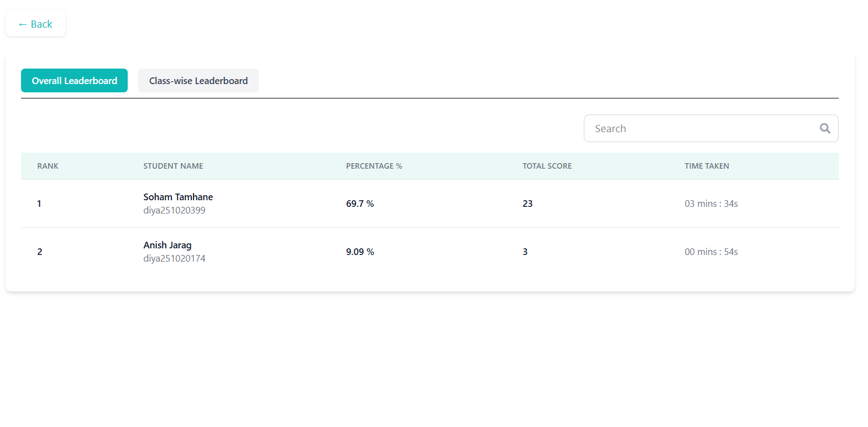Click the time taken 00 mins : 54s
This screenshot has height=427, width=868.
(x=711, y=252)
